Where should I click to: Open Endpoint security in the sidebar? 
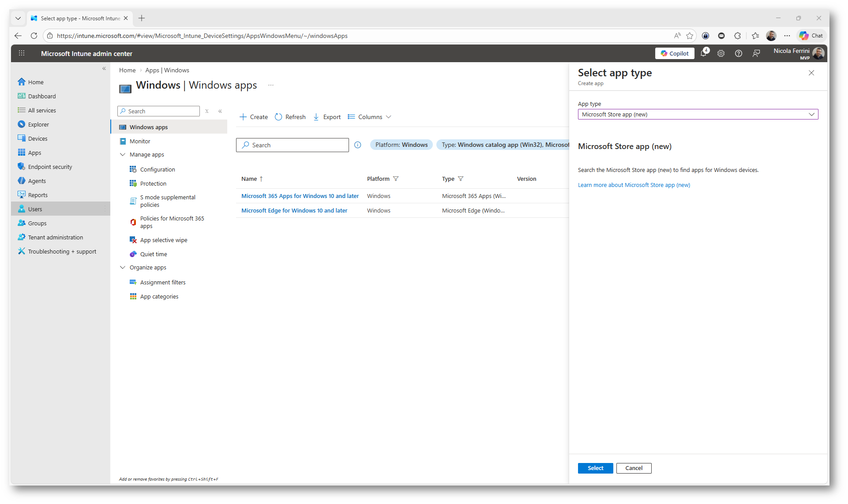coord(50,167)
